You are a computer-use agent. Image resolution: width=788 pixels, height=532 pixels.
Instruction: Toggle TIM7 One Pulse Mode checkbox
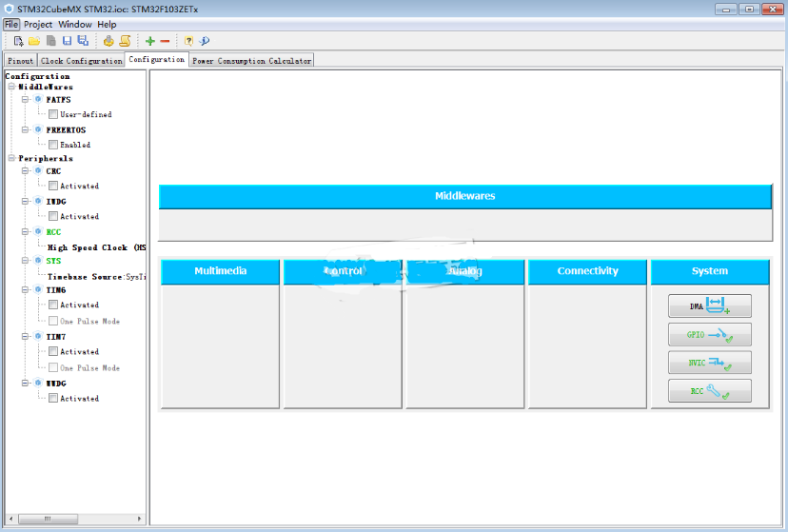point(53,367)
